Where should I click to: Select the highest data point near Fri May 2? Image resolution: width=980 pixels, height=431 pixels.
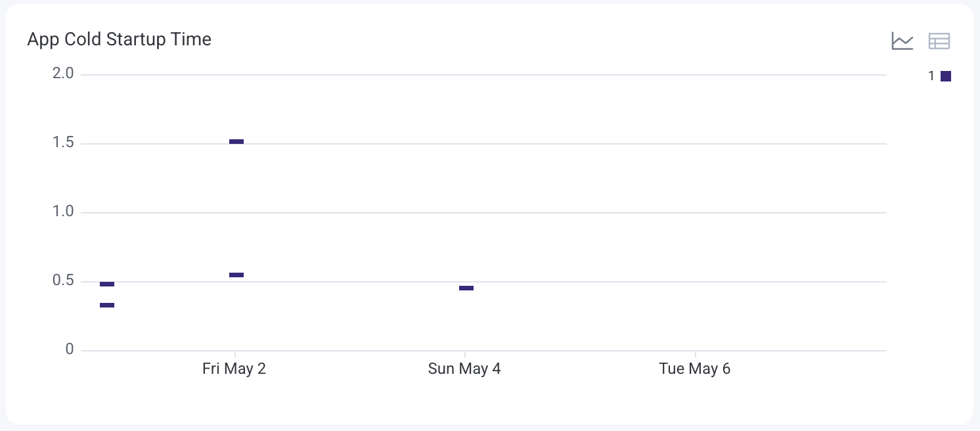236,141
